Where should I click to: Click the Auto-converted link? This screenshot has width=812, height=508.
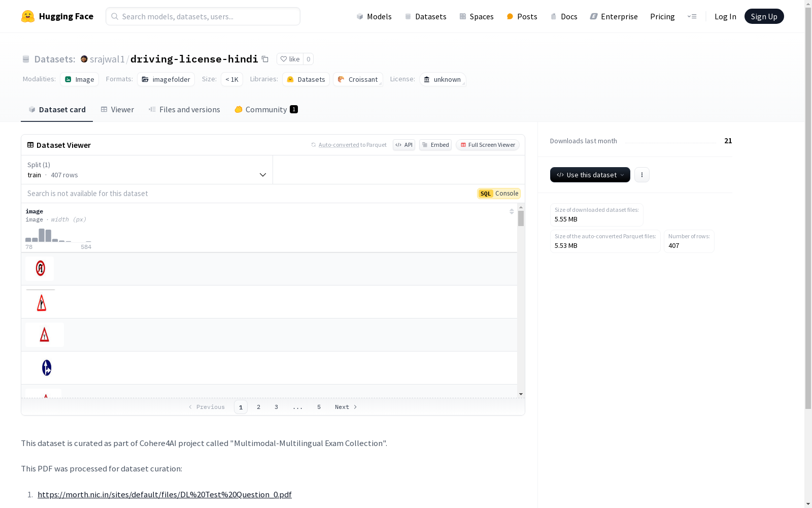coord(339,145)
